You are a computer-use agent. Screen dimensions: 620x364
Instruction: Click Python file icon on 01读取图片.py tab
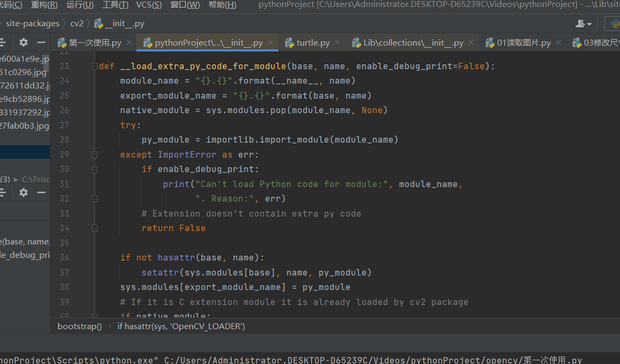click(490, 43)
